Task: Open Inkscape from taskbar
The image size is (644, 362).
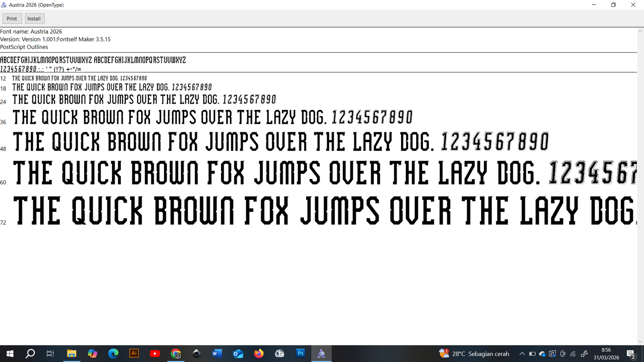Action: [197, 354]
